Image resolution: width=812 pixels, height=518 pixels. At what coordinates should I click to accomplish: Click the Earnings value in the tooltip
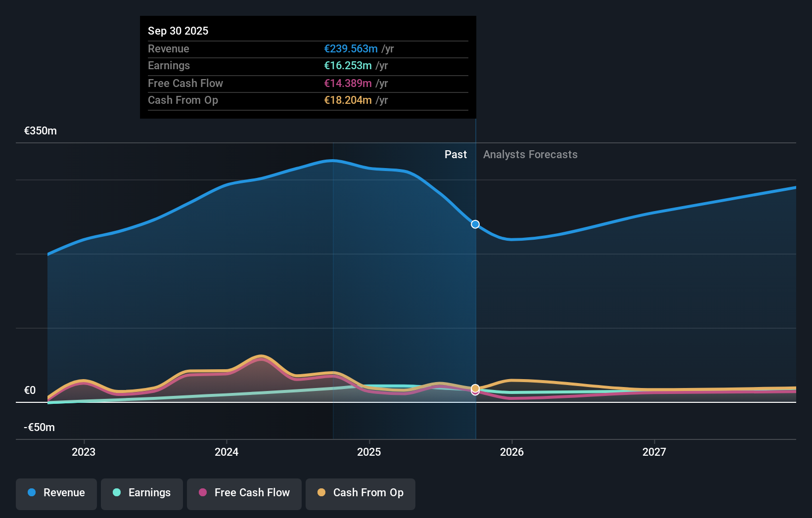point(346,65)
